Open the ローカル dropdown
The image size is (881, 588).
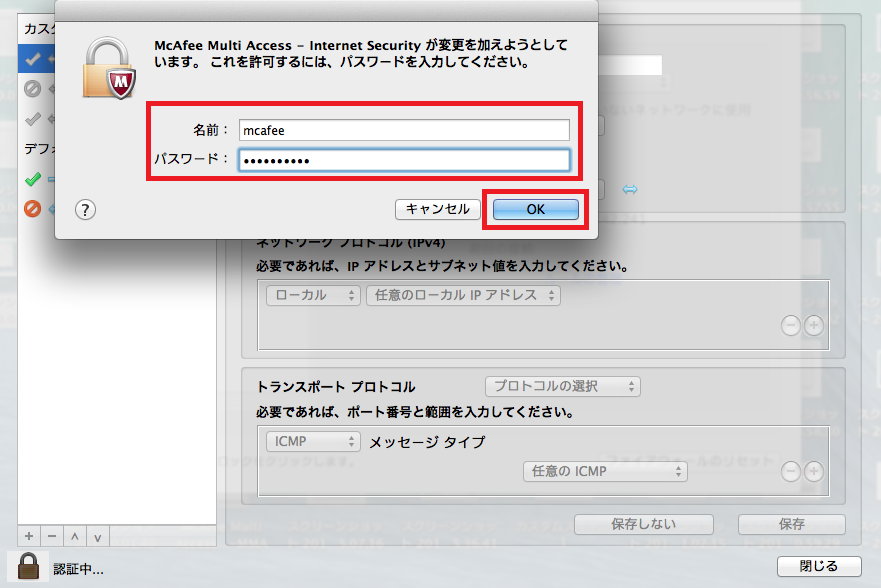(x=313, y=295)
